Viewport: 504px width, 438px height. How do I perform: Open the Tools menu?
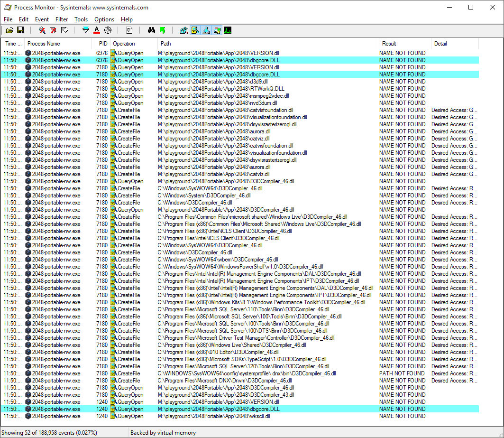pos(81,19)
